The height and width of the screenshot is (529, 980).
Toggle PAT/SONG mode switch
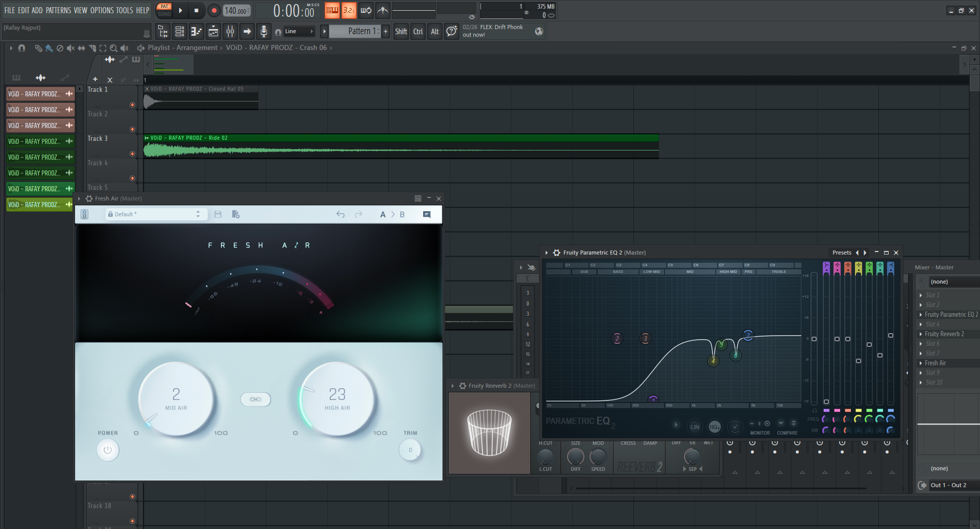click(164, 10)
